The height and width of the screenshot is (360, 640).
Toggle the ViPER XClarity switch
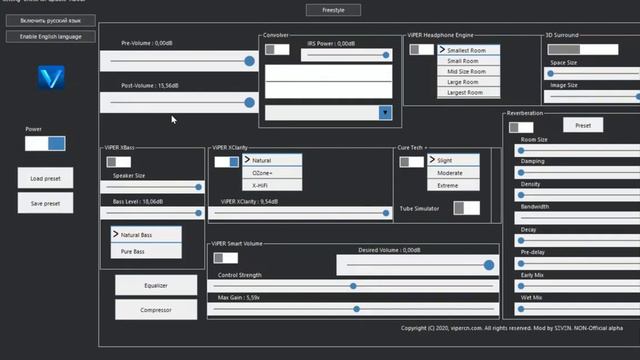pyautogui.click(x=227, y=162)
